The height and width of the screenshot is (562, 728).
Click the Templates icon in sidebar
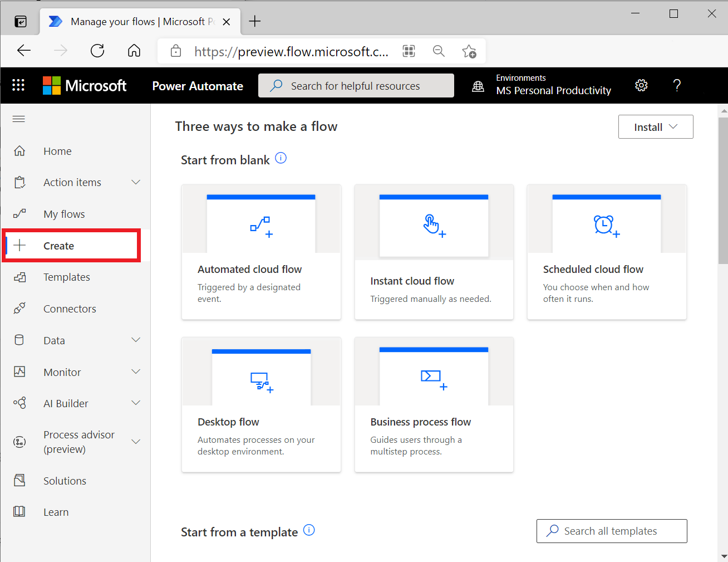coord(19,277)
